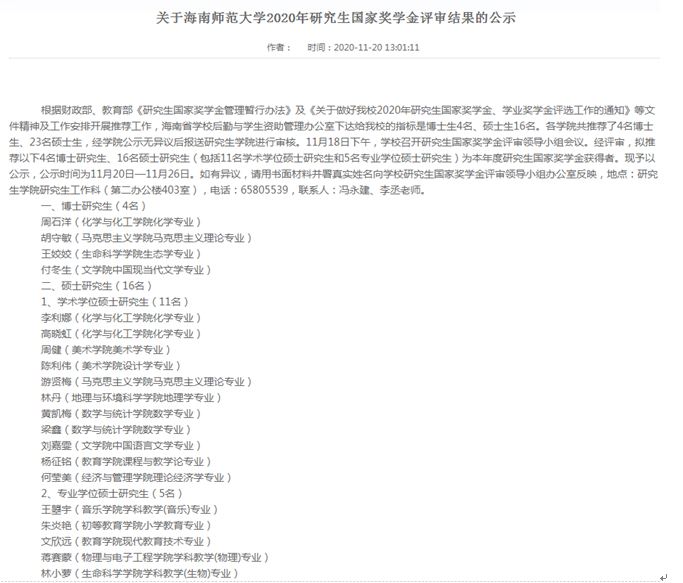Click the line 游贤梅（马克思主义学院…）
Screen dimensions: 683x583
[146, 382]
